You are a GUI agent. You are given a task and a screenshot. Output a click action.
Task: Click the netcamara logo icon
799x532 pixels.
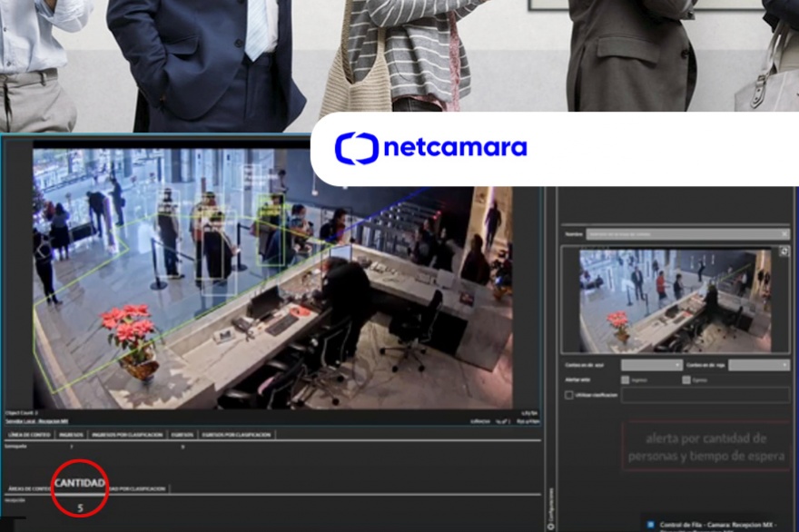[356, 148]
